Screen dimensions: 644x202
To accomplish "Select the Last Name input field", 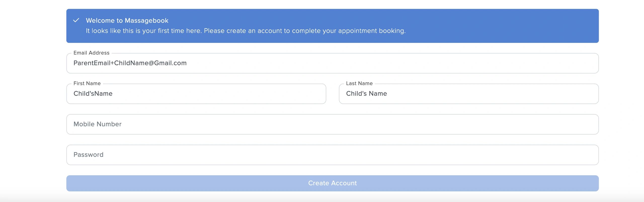I will click(x=469, y=94).
